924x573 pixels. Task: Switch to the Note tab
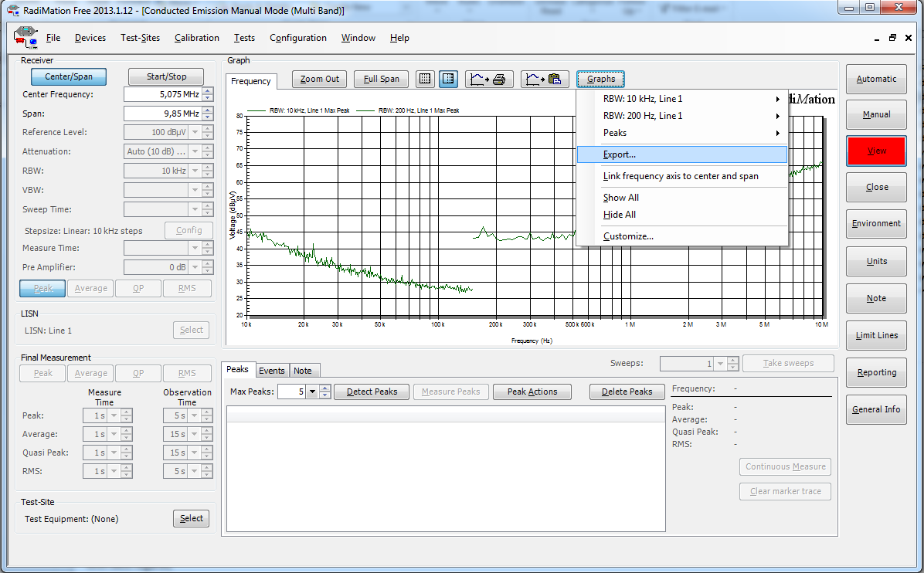[303, 371]
